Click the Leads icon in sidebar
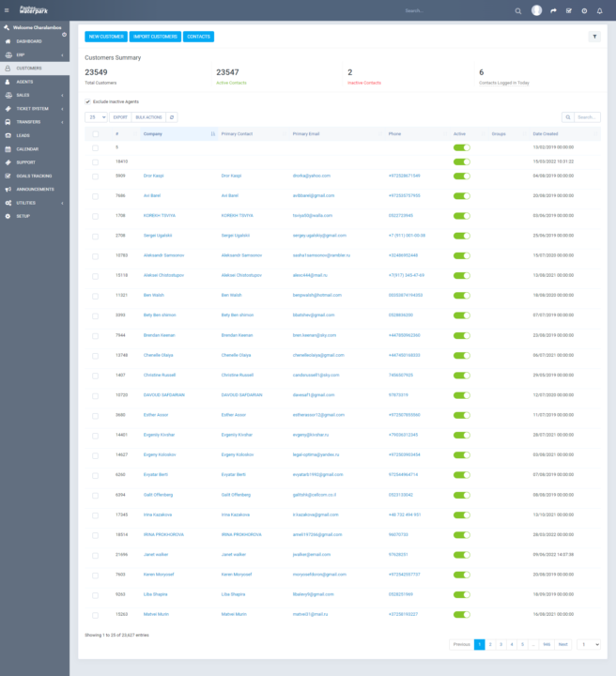This screenshot has width=616, height=676. pos(8,135)
